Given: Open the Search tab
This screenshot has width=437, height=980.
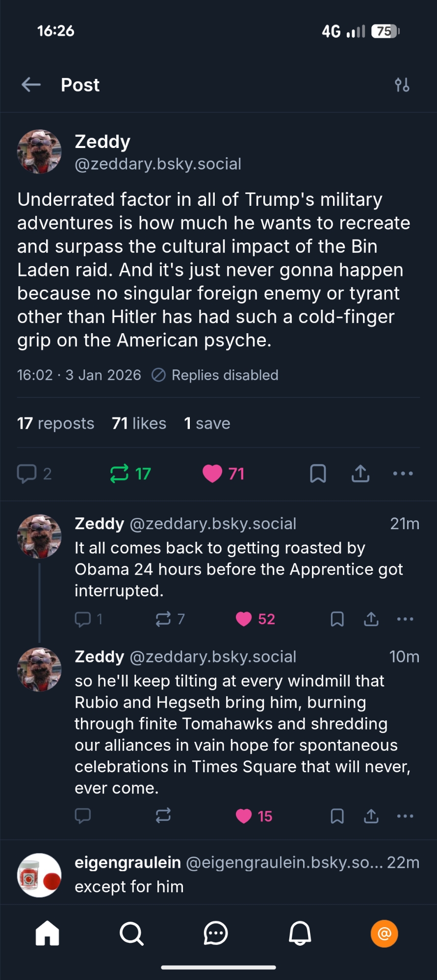Looking at the screenshot, I should click(131, 933).
